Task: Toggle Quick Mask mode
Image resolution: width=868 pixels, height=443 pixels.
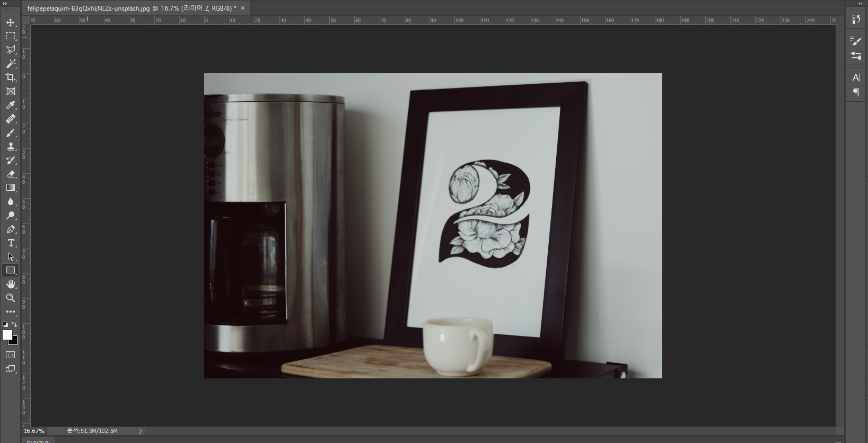Action: [x=11, y=355]
